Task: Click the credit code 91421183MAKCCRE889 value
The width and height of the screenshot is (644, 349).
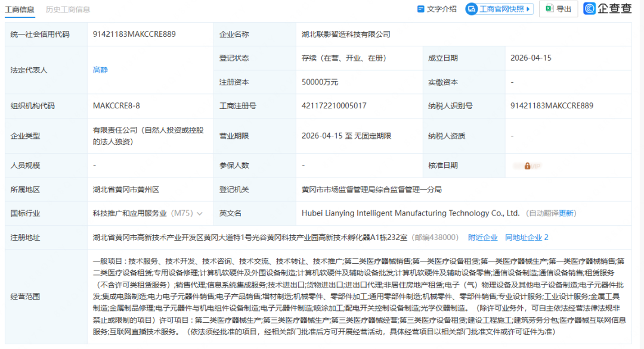Action: [x=134, y=35]
